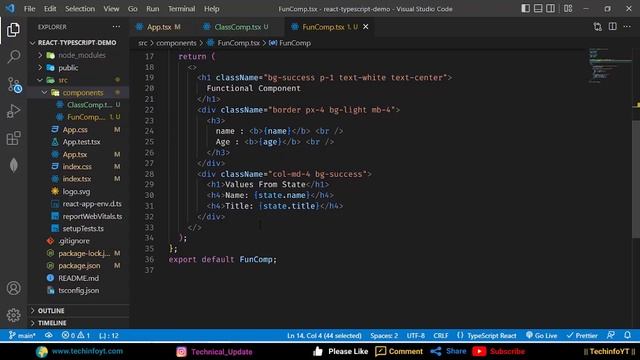The width and height of the screenshot is (640, 360).
Task: Click the components breadcrumb segment
Action: [176, 43]
